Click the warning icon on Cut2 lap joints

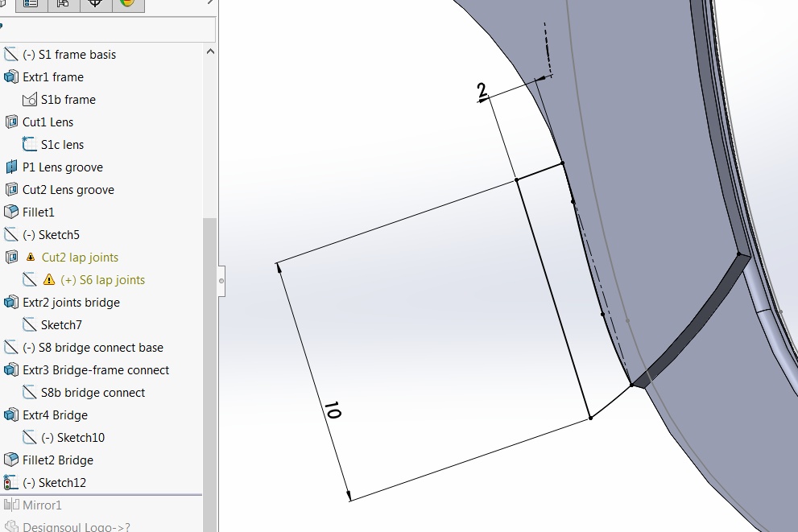click(31, 258)
